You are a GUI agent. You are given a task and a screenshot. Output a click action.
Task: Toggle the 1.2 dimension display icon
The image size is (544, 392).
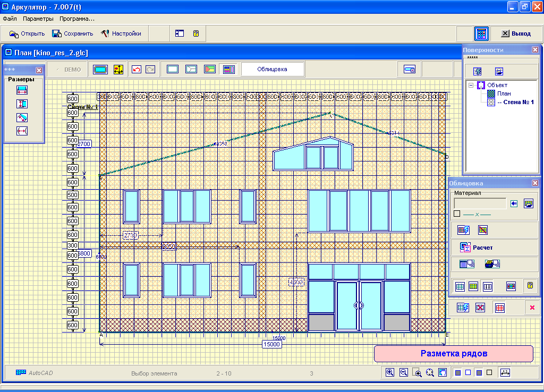click(x=505, y=372)
